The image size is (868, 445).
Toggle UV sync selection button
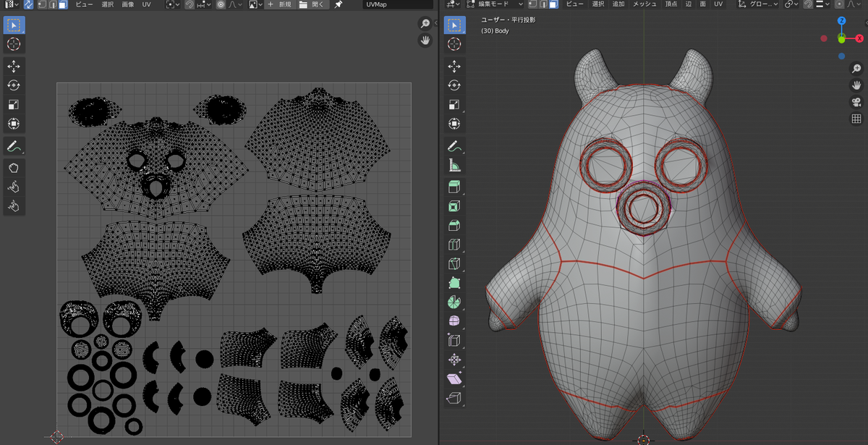point(28,4)
